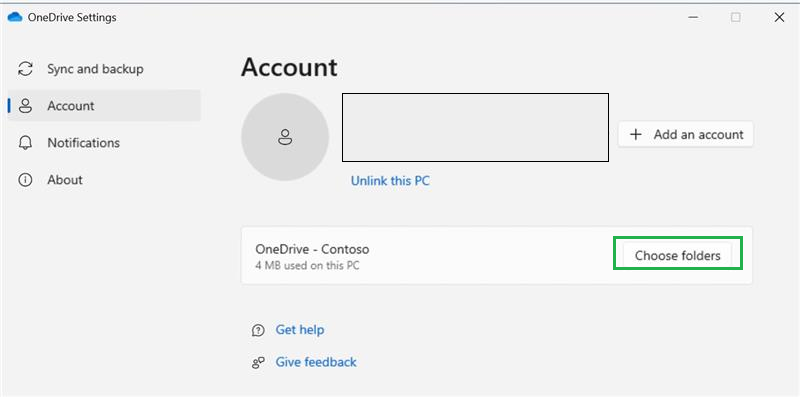Click the Notifications bell icon
This screenshot has height=397, width=800.
(x=25, y=143)
